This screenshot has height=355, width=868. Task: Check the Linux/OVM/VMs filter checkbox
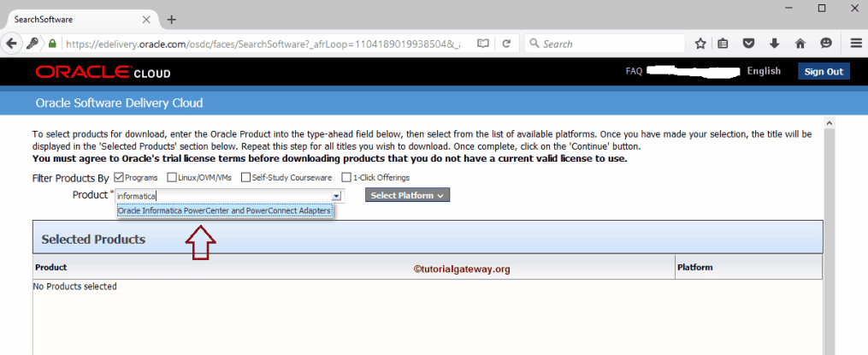(x=172, y=178)
